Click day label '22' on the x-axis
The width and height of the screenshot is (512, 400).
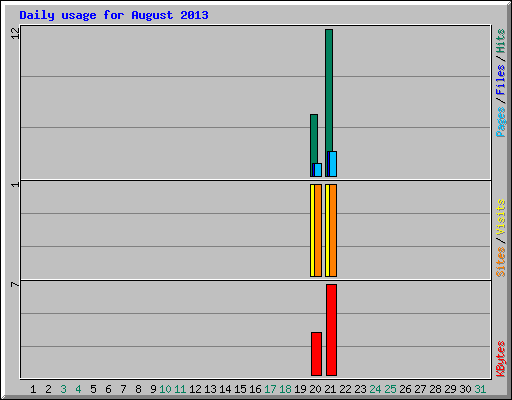click(x=345, y=389)
